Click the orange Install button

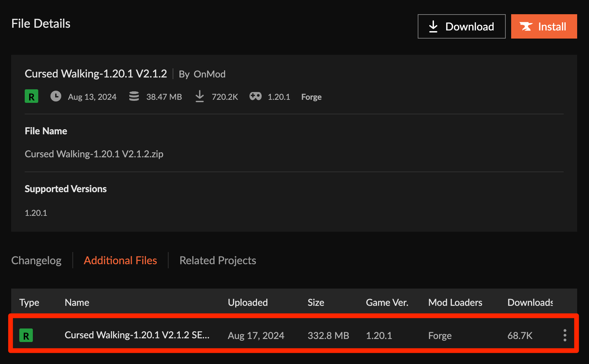pos(544,26)
